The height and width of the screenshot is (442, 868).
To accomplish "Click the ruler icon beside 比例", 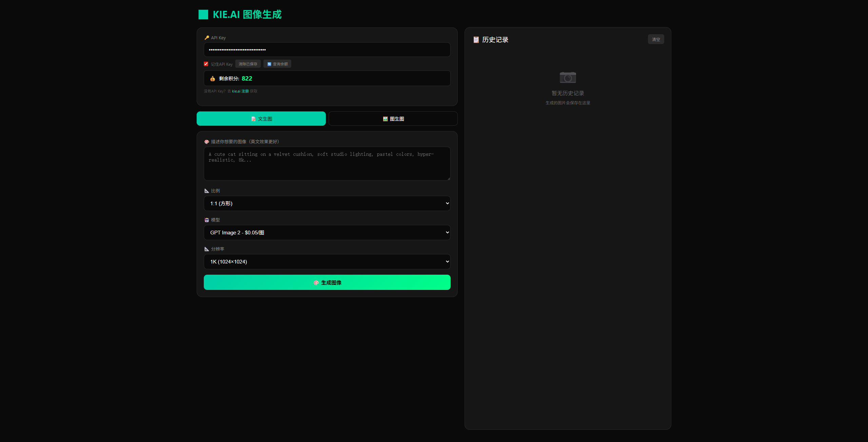I will click(x=207, y=191).
